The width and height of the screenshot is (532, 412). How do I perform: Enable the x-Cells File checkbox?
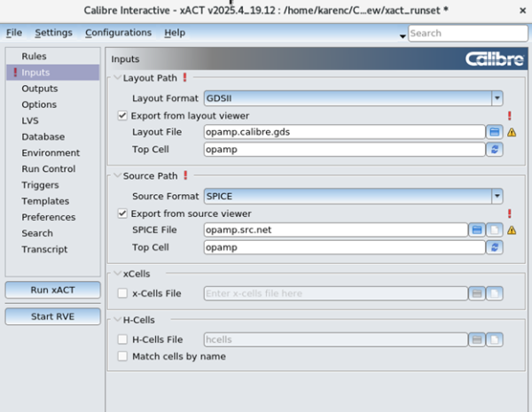point(122,293)
